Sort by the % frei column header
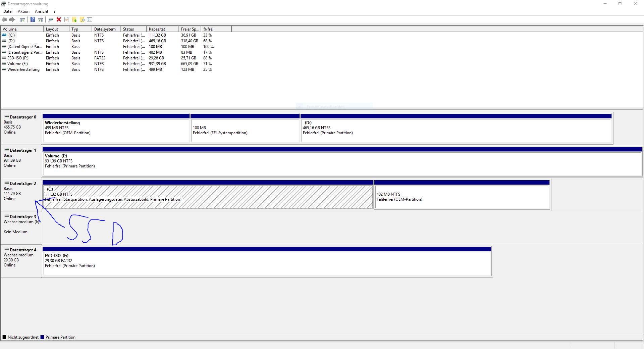Screen dimensions: 644x349 216,29
